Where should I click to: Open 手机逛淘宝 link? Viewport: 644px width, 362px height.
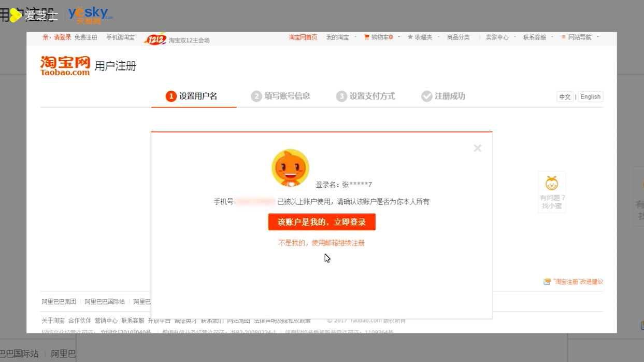120,37
